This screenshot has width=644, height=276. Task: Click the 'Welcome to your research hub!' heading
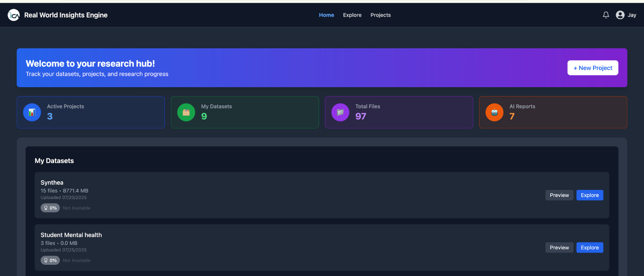click(x=90, y=63)
